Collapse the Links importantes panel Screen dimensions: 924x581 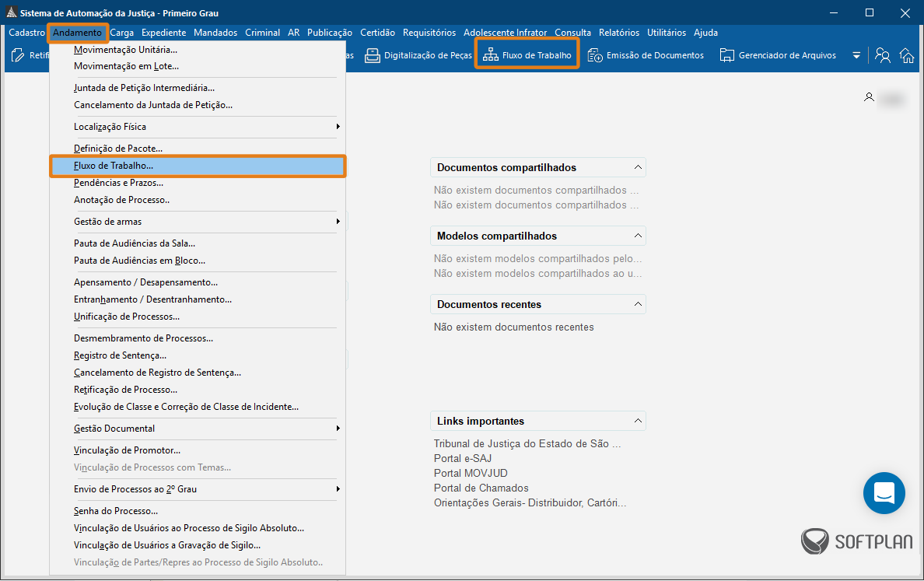[638, 421]
